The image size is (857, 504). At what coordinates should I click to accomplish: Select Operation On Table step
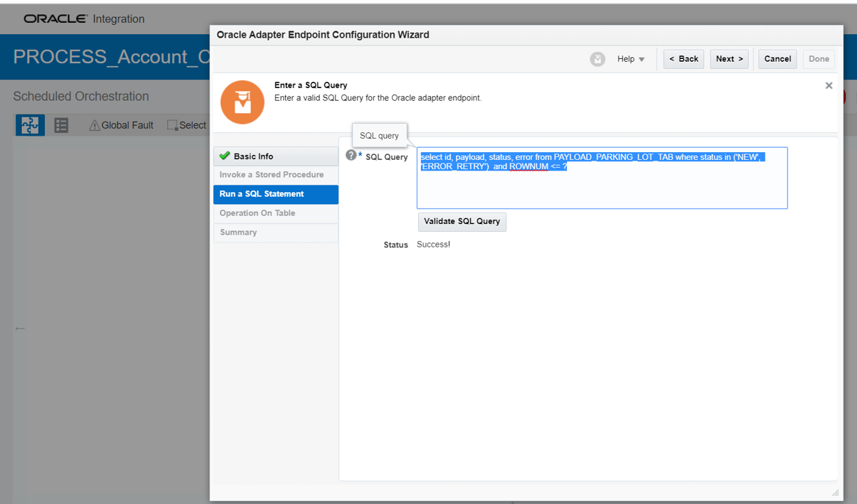click(276, 213)
